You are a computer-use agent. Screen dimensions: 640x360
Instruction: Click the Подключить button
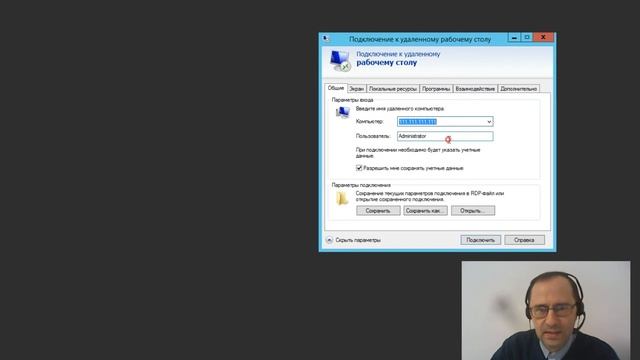pyautogui.click(x=480, y=240)
